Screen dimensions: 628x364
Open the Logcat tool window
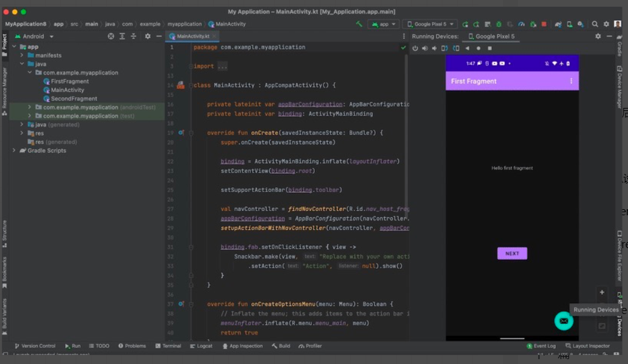tap(201, 346)
